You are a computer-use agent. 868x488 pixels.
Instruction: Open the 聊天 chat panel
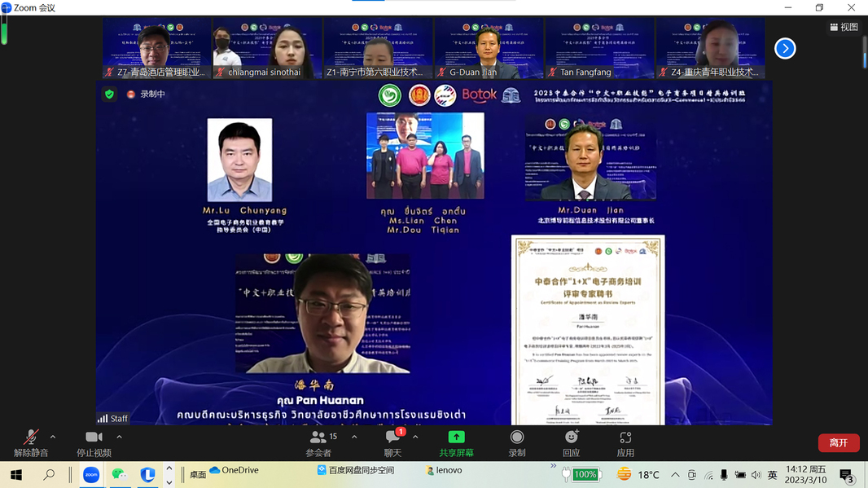click(x=392, y=442)
